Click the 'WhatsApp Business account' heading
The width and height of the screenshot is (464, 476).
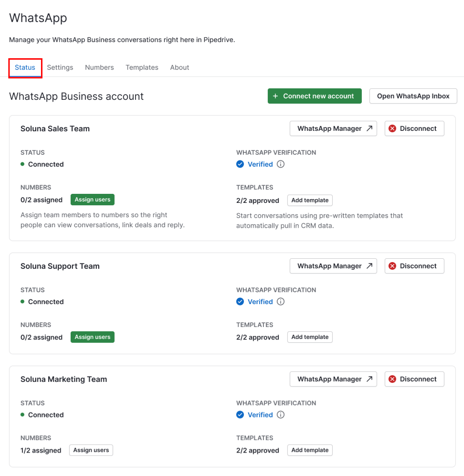tap(76, 96)
